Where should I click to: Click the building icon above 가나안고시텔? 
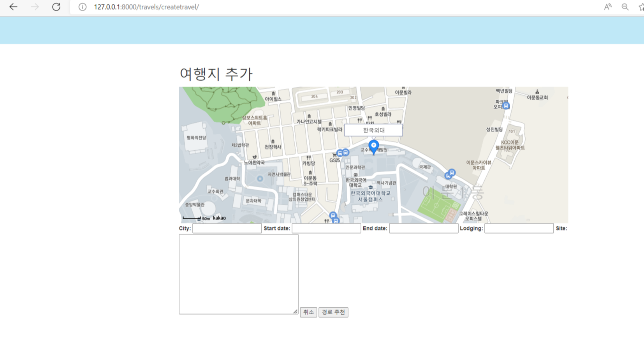coord(309,116)
